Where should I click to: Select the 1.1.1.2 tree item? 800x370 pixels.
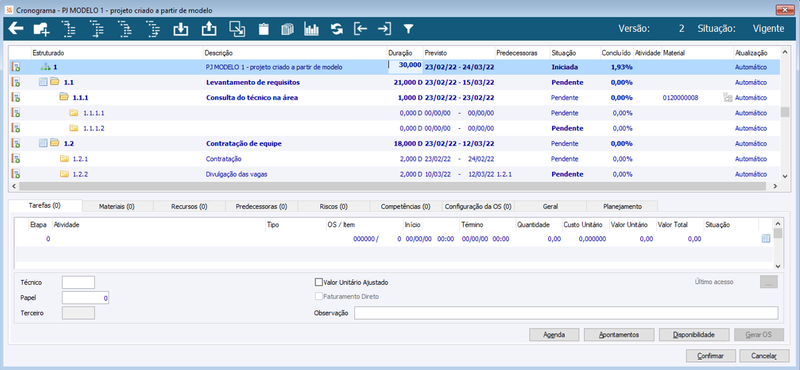94,128
